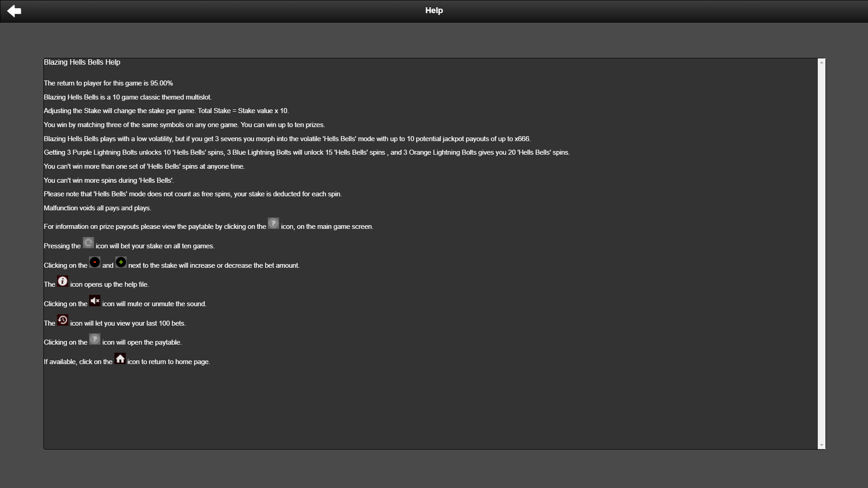Click the Purple Lightning Bolts description line
The image size is (868, 488).
coord(306,152)
